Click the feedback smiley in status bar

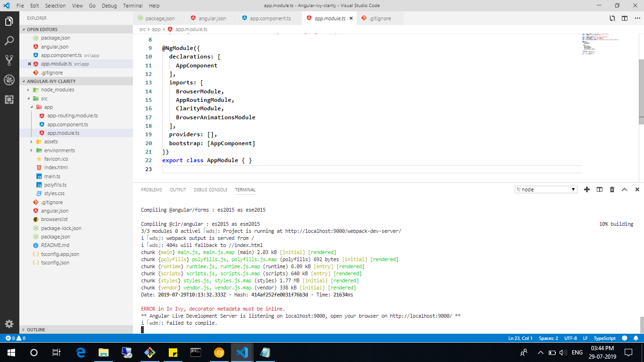click(625, 338)
